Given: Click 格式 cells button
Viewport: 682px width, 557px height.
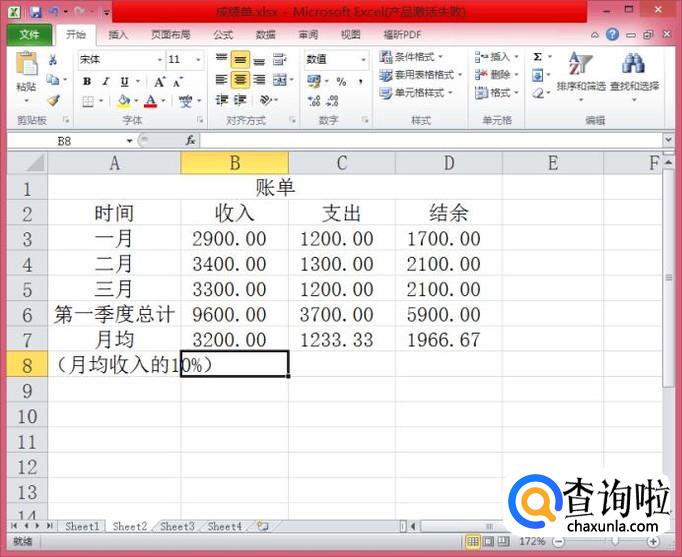Looking at the screenshot, I should pos(497,93).
